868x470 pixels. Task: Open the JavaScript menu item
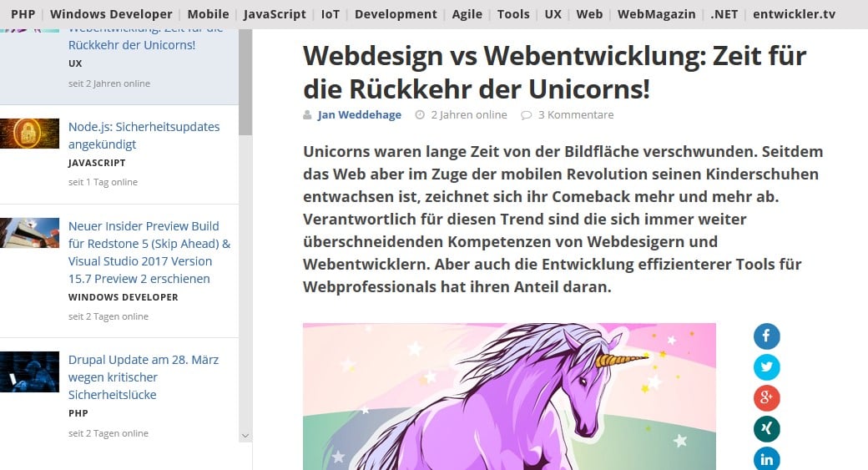(275, 14)
